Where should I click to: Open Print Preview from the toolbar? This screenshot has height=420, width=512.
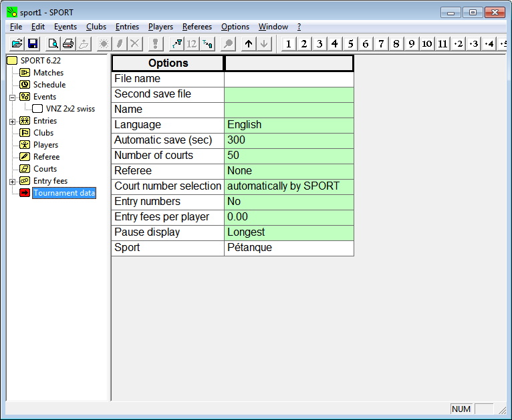[53, 44]
